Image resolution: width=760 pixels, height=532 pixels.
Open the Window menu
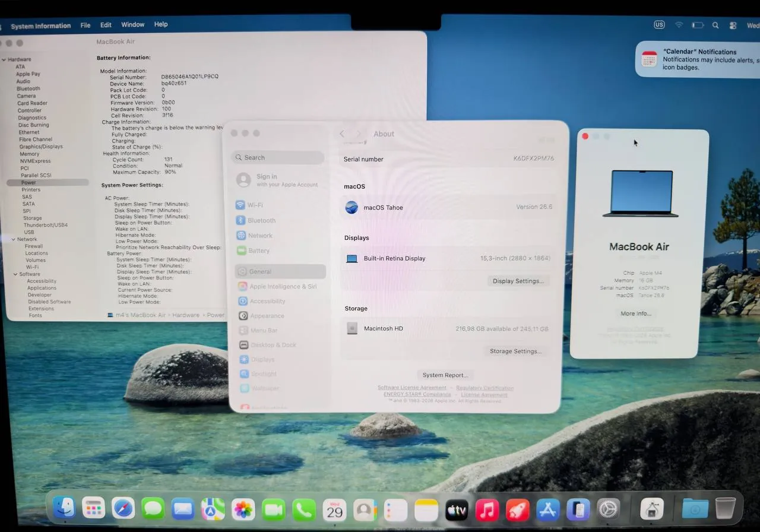coord(133,24)
